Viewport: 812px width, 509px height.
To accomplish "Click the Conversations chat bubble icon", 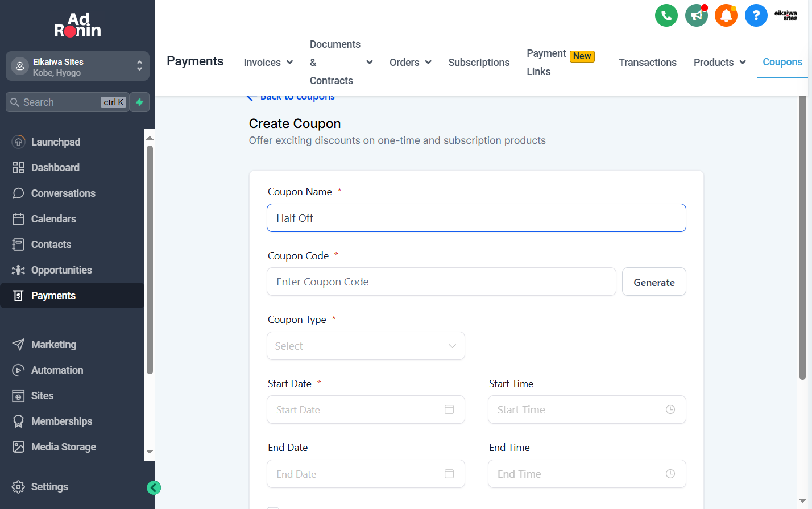I will point(18,193).
